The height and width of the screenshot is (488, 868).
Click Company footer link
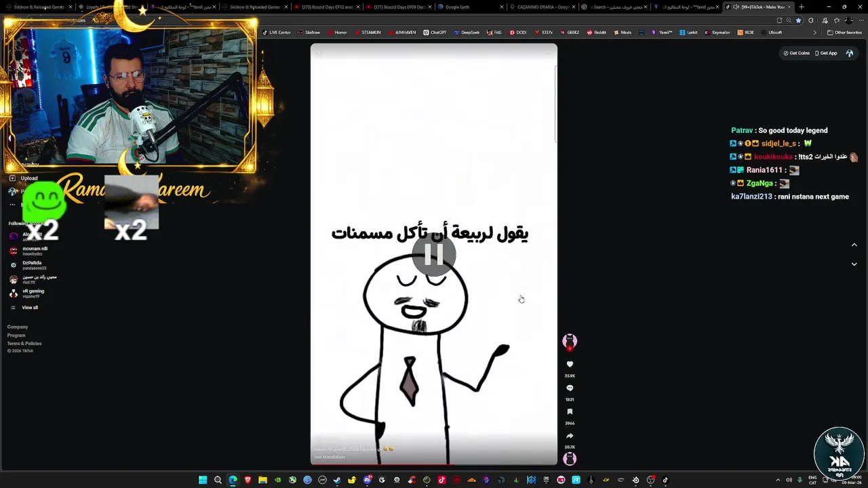18,327
